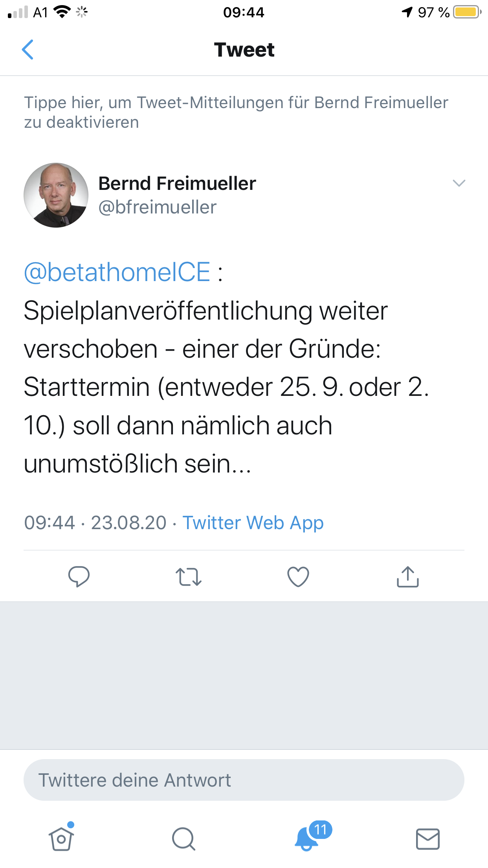Screen dimensions: 488x868
Task: Like the tweet with heart icon
Action: click(298, 577)
